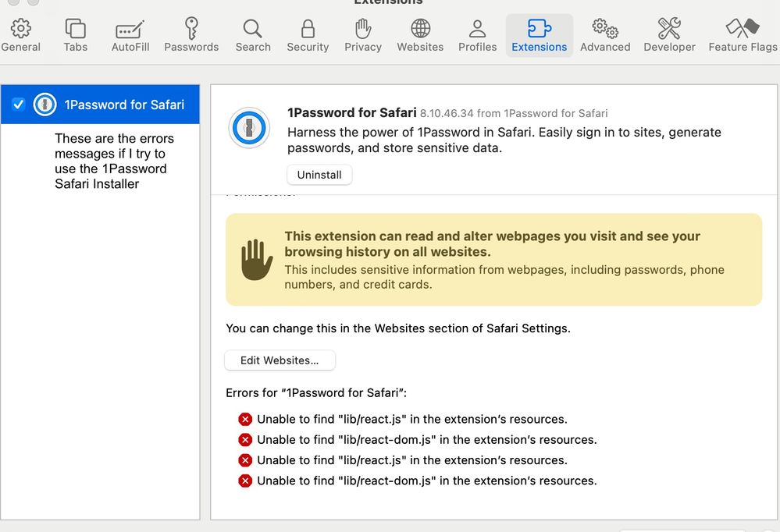Select the Search magnifier tab
The image size is (780, 532).
(x=253, y=35)
